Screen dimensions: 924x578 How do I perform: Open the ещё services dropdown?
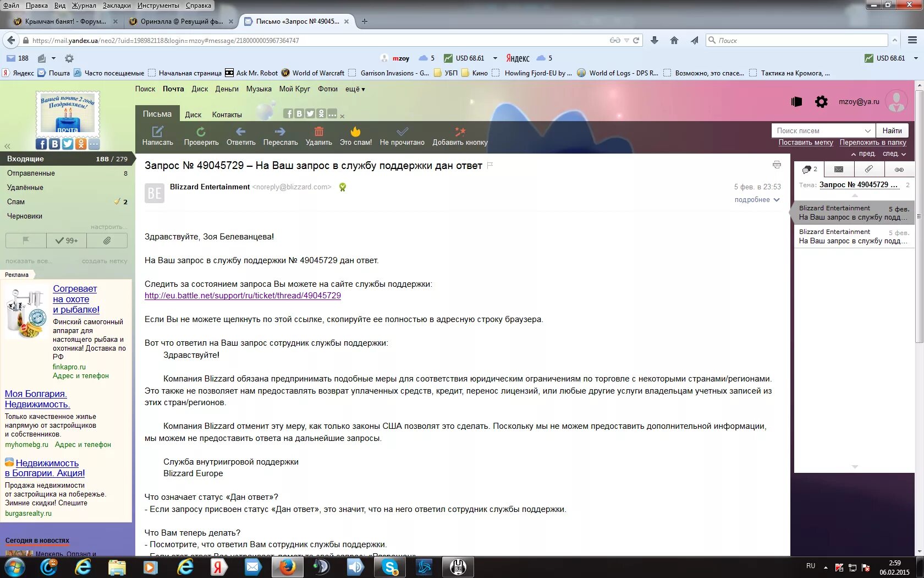point(355,89)
